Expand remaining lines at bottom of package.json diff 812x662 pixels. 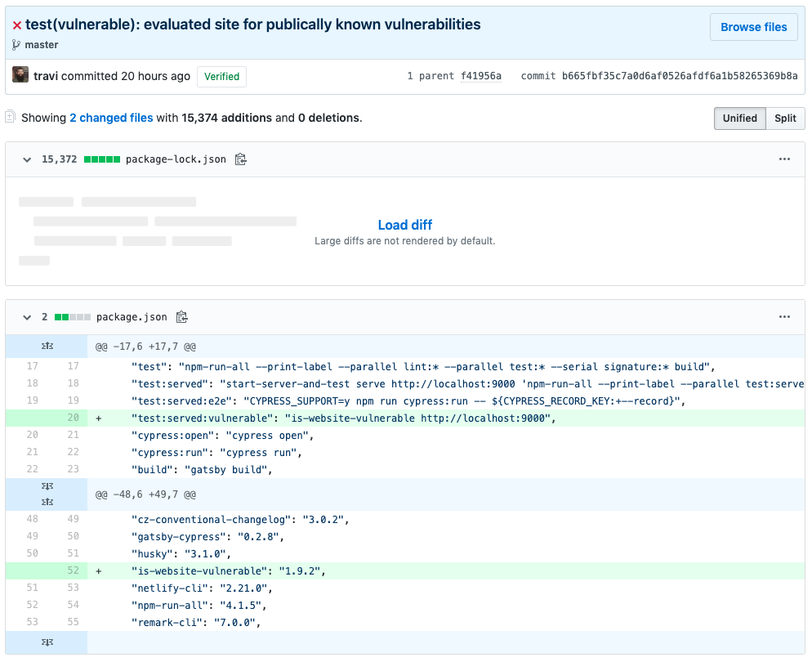(47, 642)
